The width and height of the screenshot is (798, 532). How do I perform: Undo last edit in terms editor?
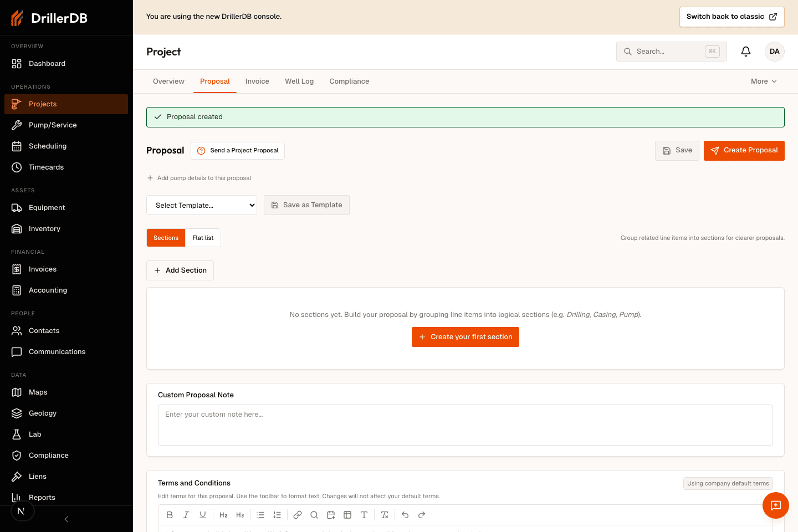point(405,515)
